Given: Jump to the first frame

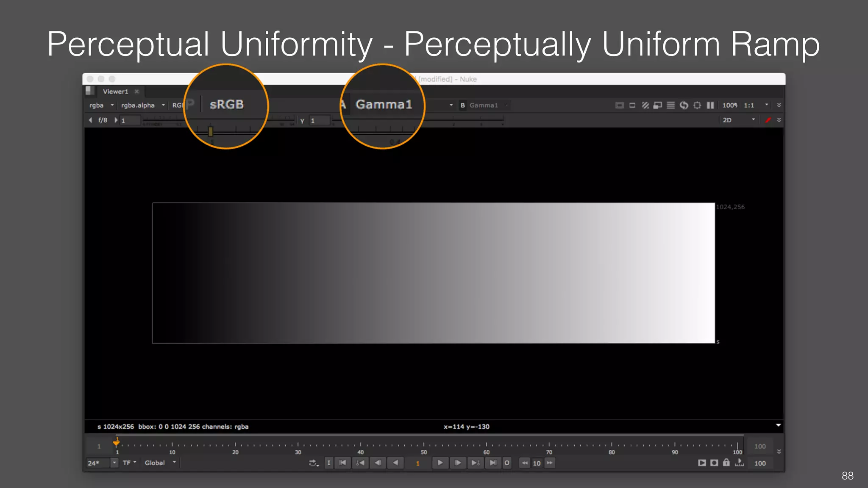Looking at the screenshot, I should (x=342, y=463).
